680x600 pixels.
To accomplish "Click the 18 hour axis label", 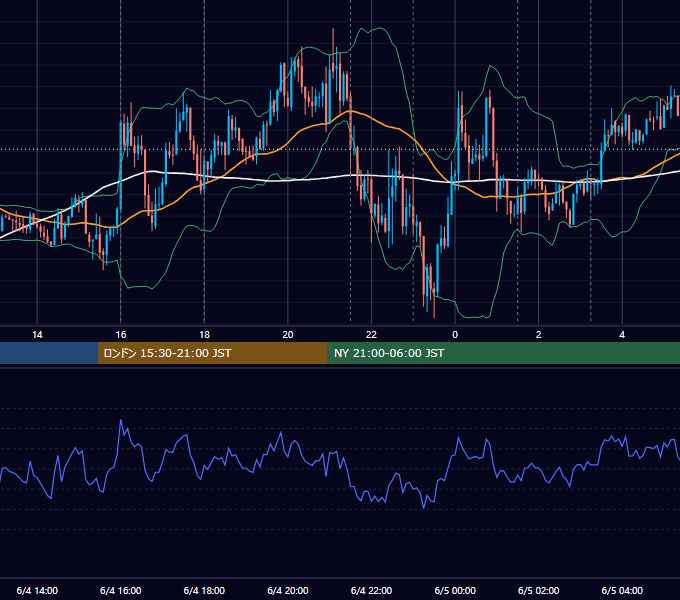I will click(204, 335).
